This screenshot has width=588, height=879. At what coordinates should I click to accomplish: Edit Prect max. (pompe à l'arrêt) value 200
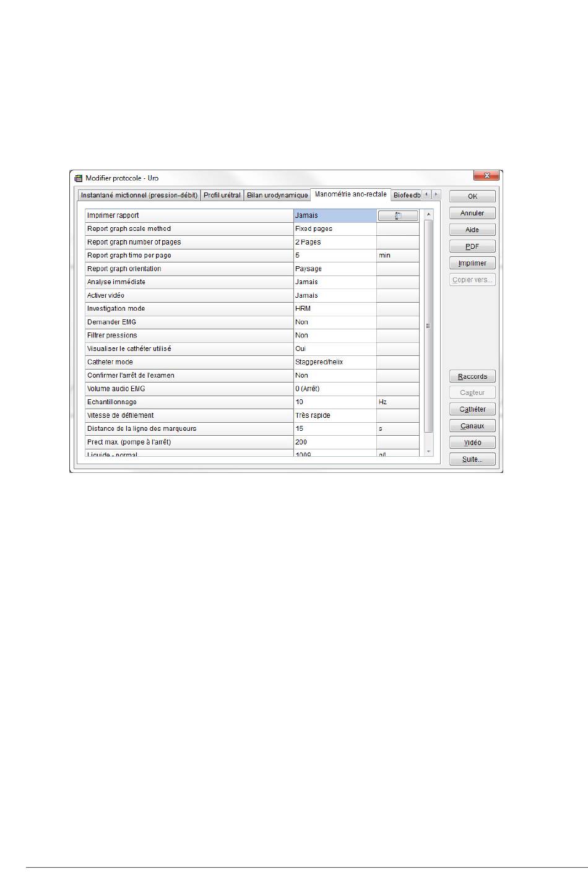[x=335, y=442]
